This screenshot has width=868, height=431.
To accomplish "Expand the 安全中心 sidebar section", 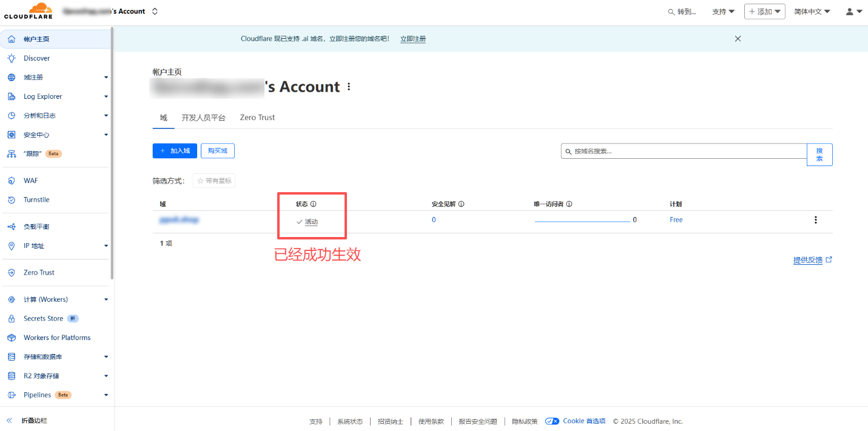I will (106, 135).
